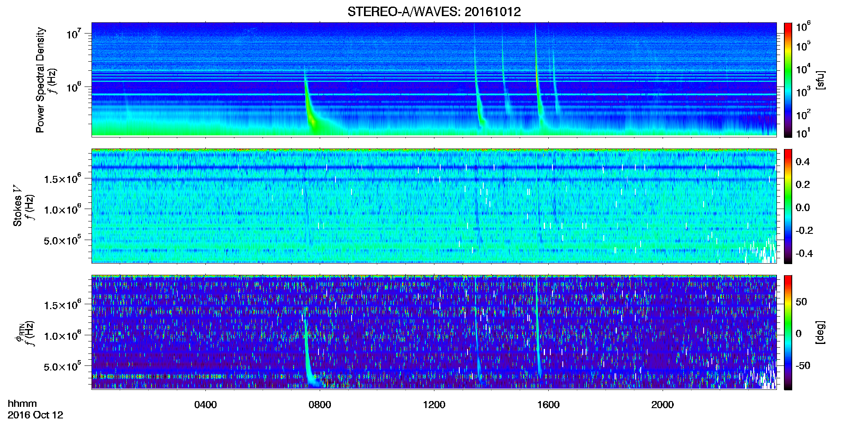Viewport: 868px width, 447px height.
Task: Click the 10^2 label on sfu colorbar
Action: click(x=803, y=114)
